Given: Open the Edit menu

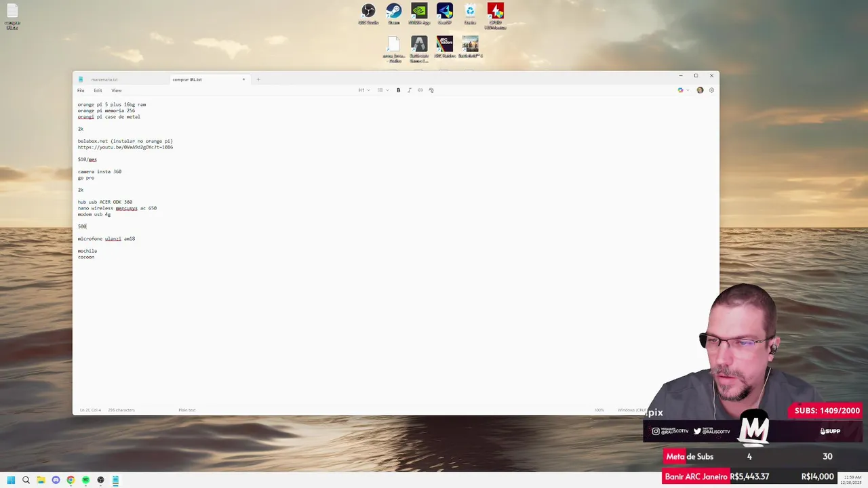Looking at the screenshot, I should [x=98, y=90].
